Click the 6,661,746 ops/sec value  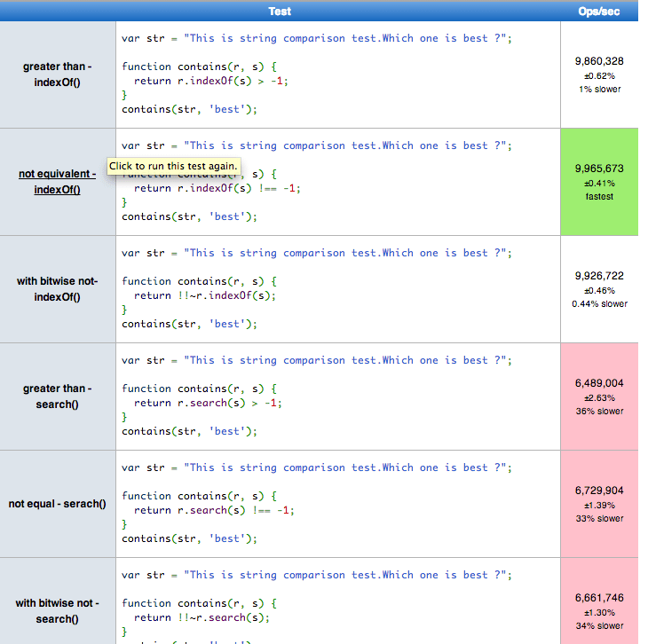coord(599,598)
